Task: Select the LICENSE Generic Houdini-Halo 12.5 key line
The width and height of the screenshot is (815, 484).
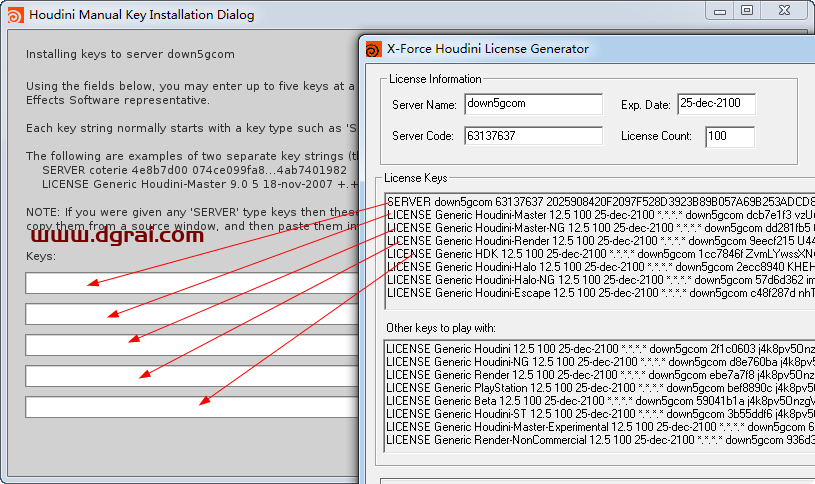Action: (x=600, y=267)
